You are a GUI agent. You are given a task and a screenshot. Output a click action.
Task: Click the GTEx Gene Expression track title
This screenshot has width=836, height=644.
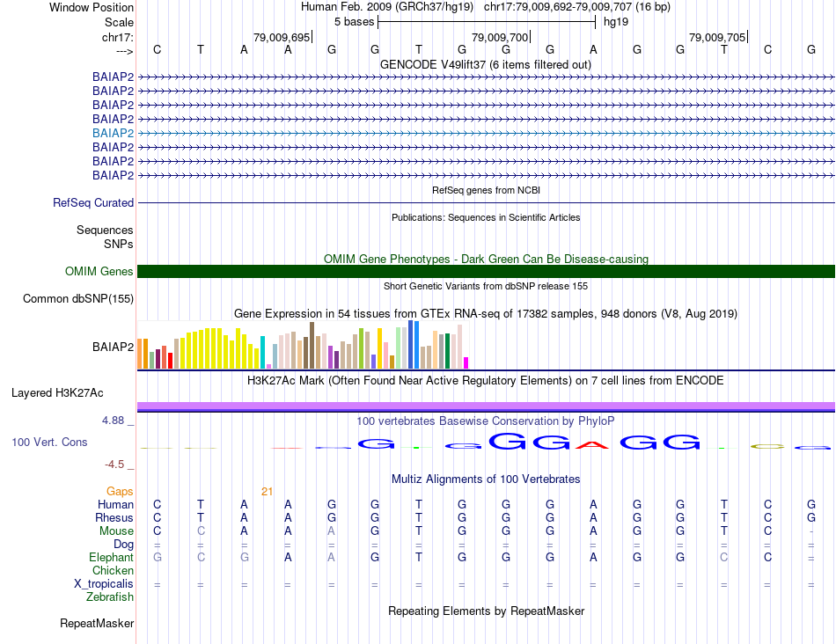click(x=486, y=314)
